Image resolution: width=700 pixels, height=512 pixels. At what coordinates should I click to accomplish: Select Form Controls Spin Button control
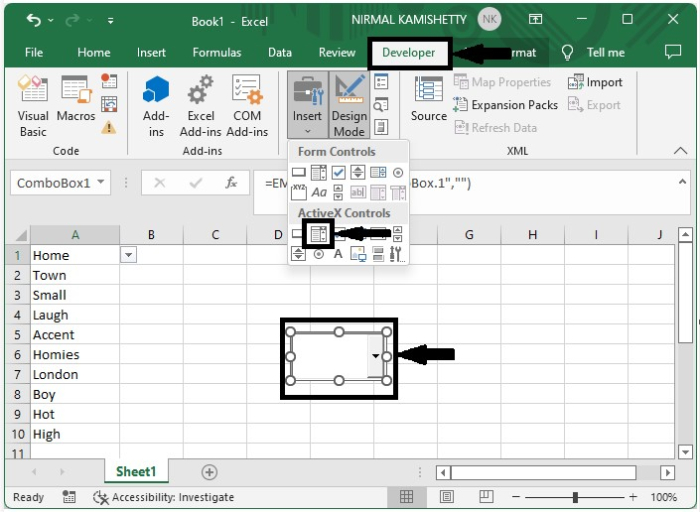click(x=358, y=172)
